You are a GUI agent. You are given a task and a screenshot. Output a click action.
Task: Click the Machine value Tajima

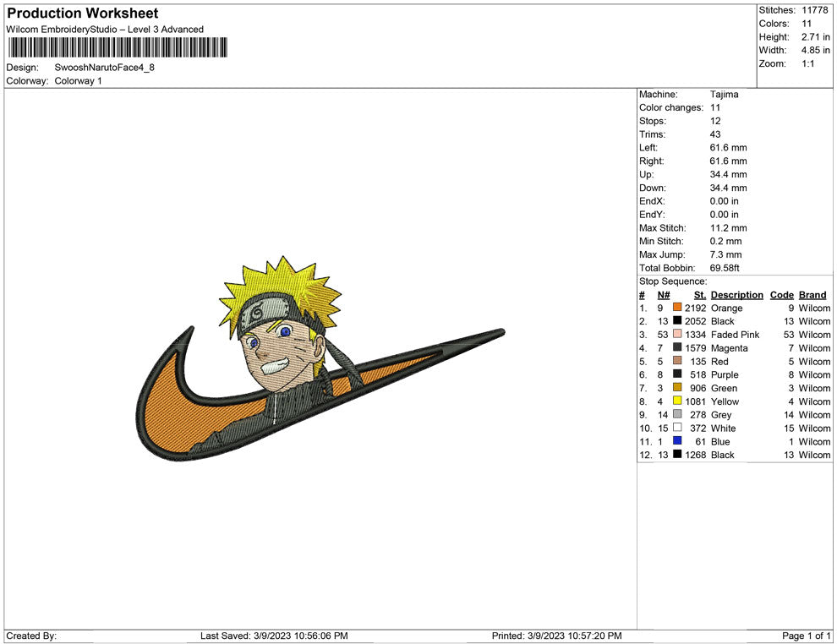coord(725,95)
